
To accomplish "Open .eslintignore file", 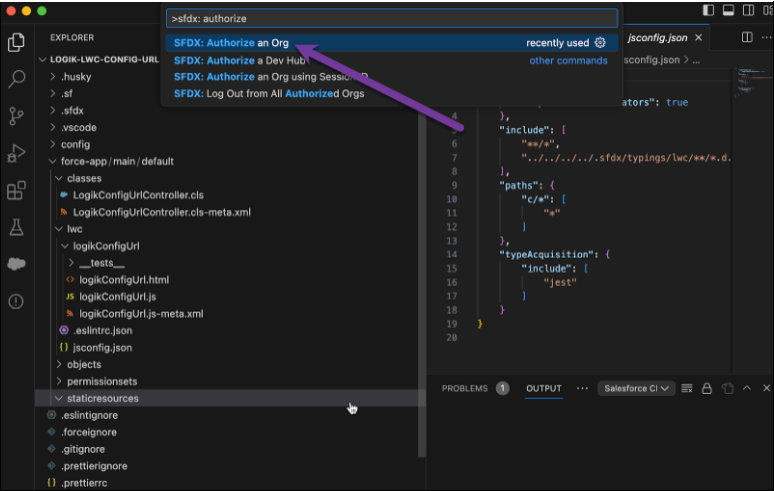I will pyautogui.click(x=89, y=415).
